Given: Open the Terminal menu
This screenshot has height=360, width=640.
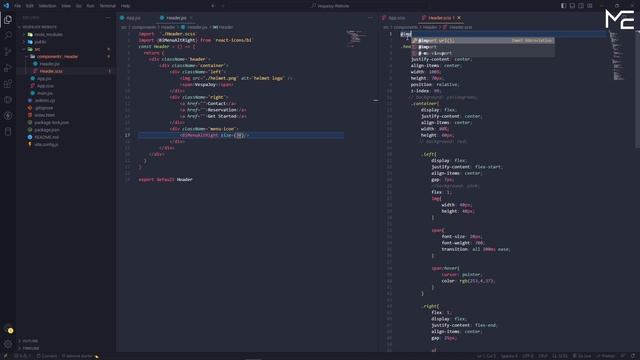Looking at the screenshot, I should point(108,6).
